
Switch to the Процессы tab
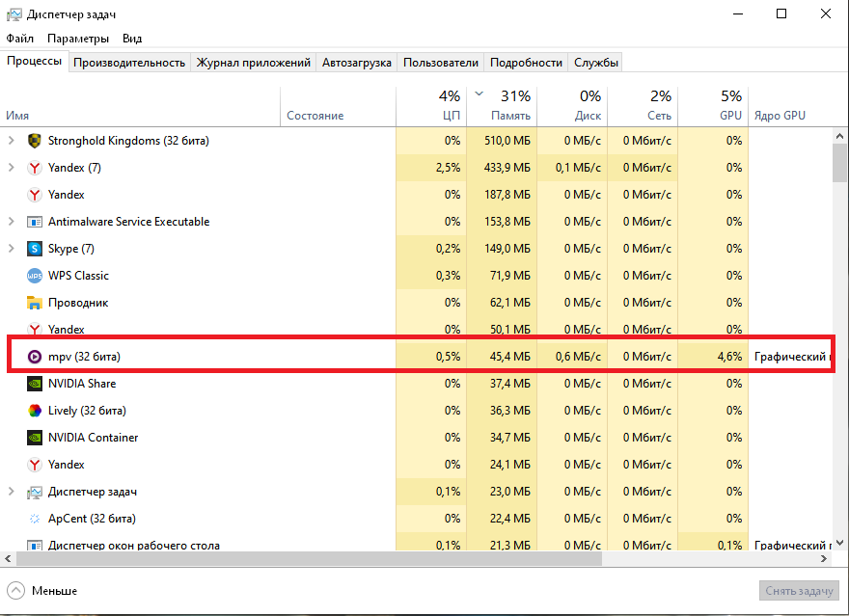[x=34, y=61]
